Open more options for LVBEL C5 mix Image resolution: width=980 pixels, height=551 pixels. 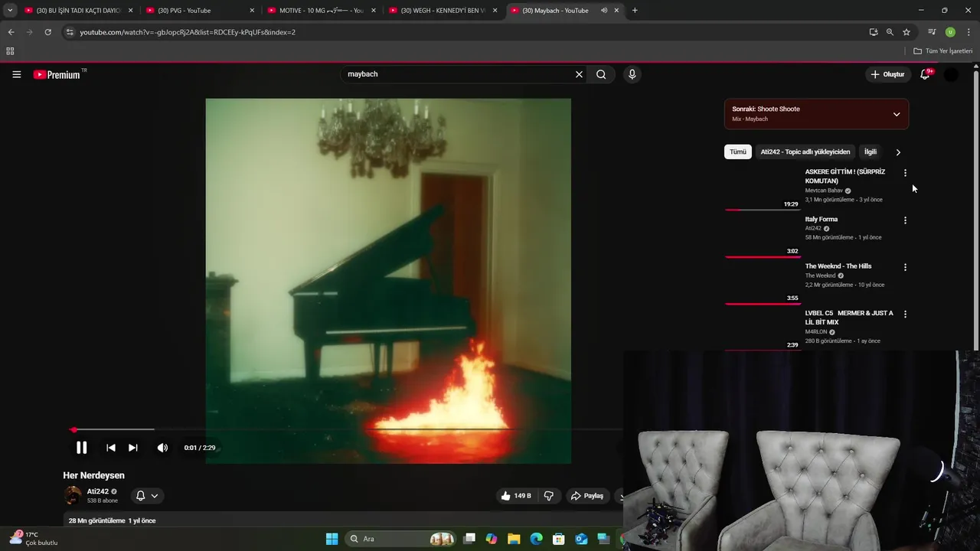click(905, 315)
